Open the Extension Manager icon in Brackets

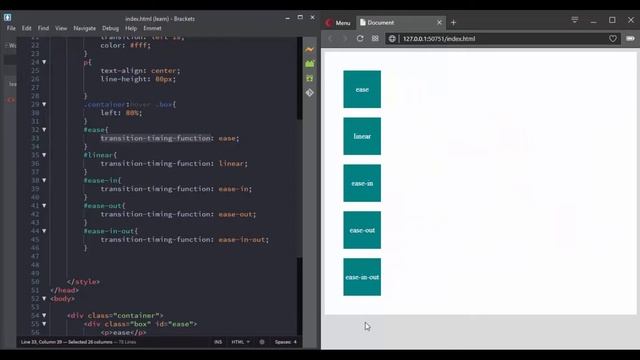click(309, 64)
